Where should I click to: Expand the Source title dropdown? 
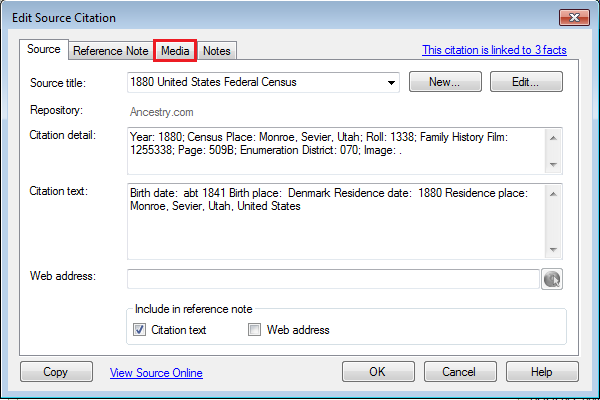click(x=391, y=82)
